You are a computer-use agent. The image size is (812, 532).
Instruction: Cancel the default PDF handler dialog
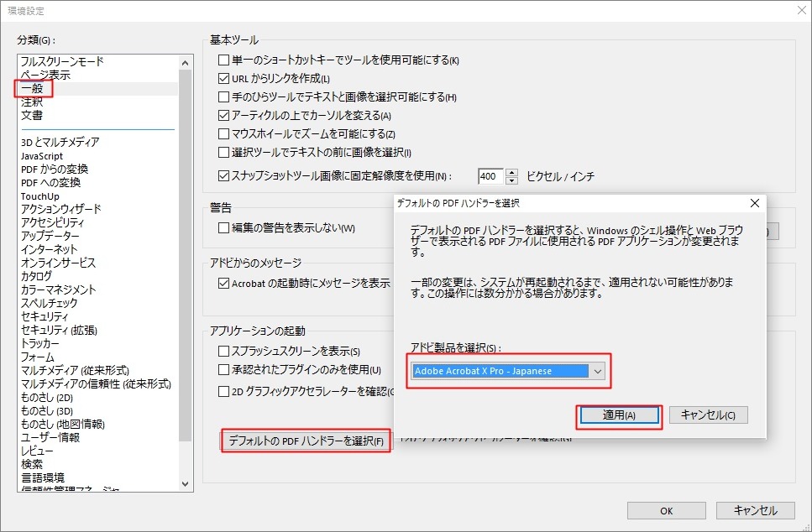point(709,415)
